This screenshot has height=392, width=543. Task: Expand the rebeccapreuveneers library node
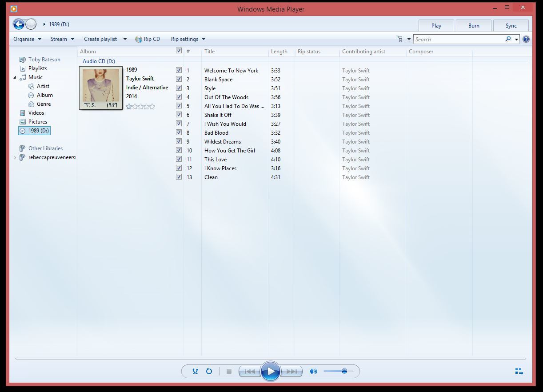15,157
